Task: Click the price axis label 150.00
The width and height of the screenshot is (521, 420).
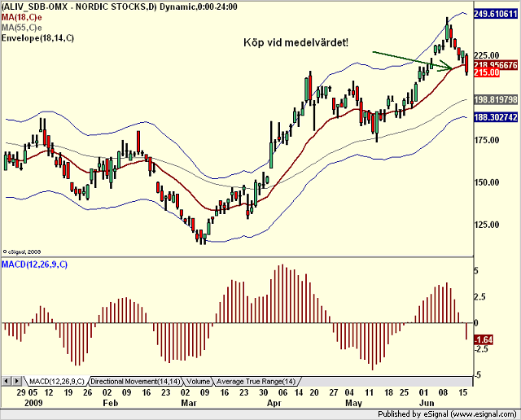Action: [487, 182]
